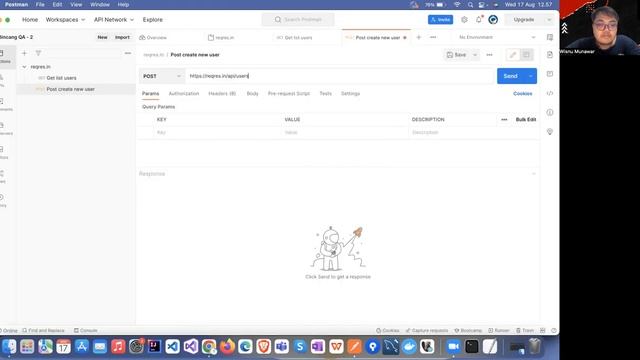Open environment quick look icon
This screenshot has width=640, height=360.
(550, 37)
